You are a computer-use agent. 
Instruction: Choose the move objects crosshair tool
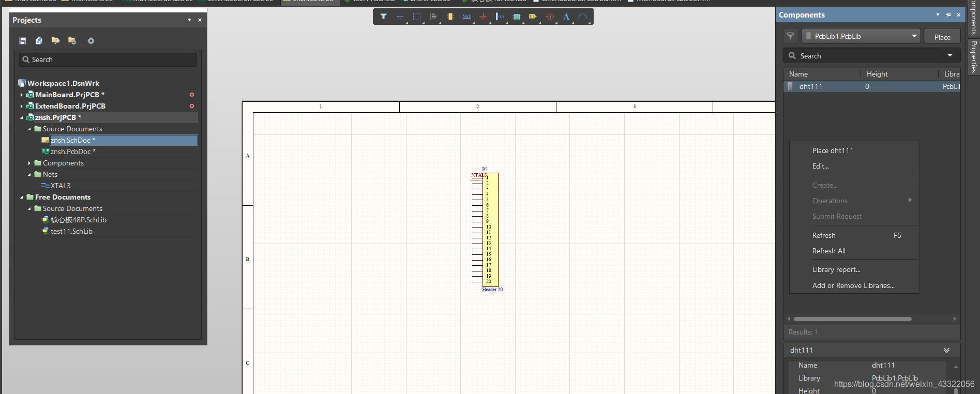pos(400,17)
